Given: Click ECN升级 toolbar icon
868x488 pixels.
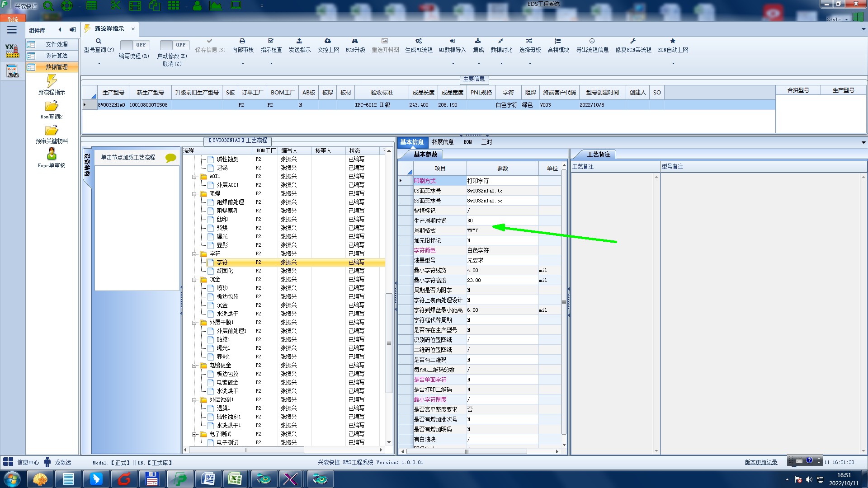Looking at the screenshot, I should 355,46.
